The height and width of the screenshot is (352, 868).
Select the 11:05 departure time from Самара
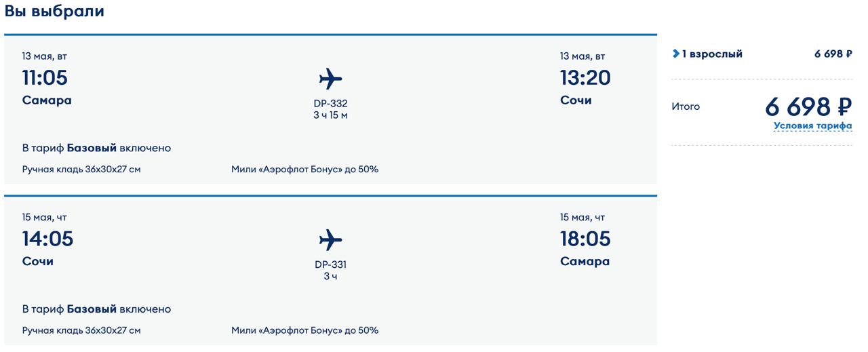pos(45,77)
